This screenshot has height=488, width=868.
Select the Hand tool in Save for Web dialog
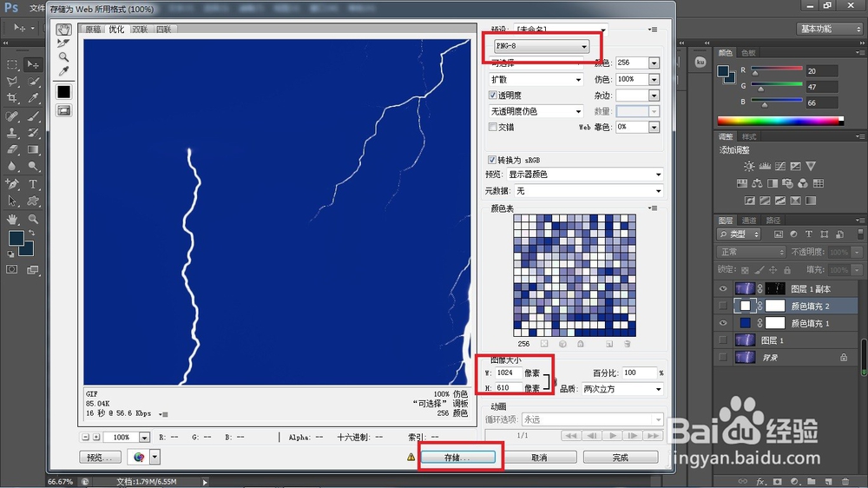click(x=63, y=29)
